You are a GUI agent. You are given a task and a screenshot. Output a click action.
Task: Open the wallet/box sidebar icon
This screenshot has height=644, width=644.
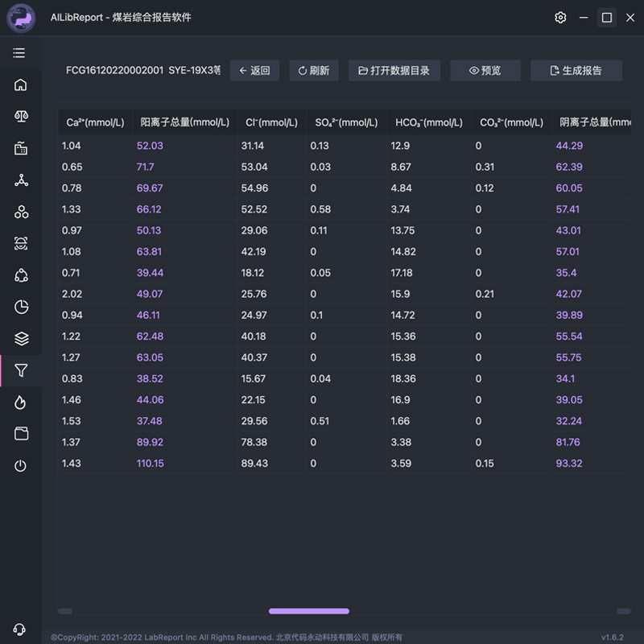pyautogui.click(x=21, y=434)
